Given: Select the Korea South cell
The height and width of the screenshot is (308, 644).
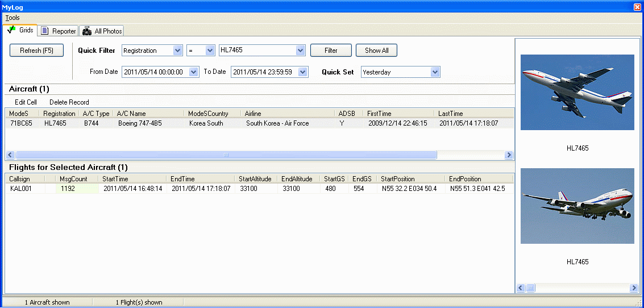Looking at the screenshot, I should [x=213, y=123].
